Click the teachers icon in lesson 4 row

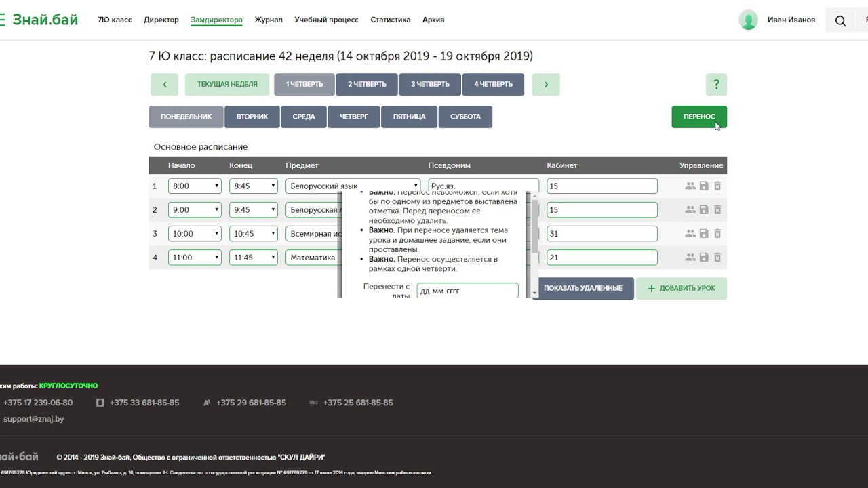click(690, 257)
